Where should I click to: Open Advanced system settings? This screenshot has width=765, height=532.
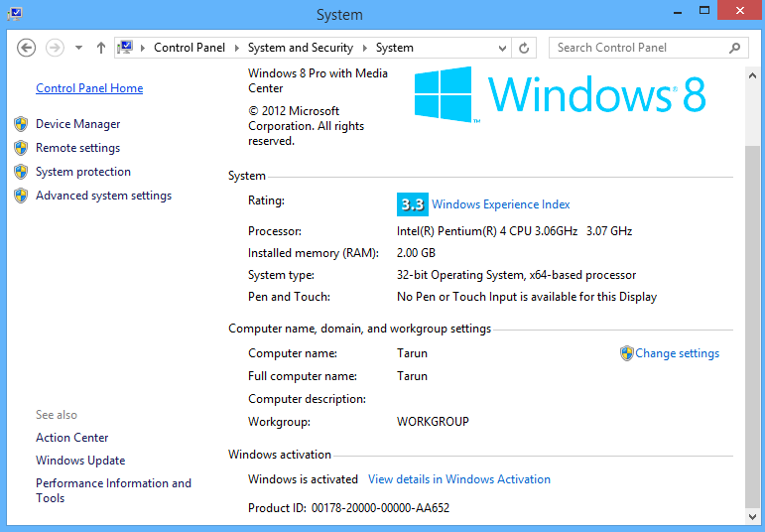point(103,196)
